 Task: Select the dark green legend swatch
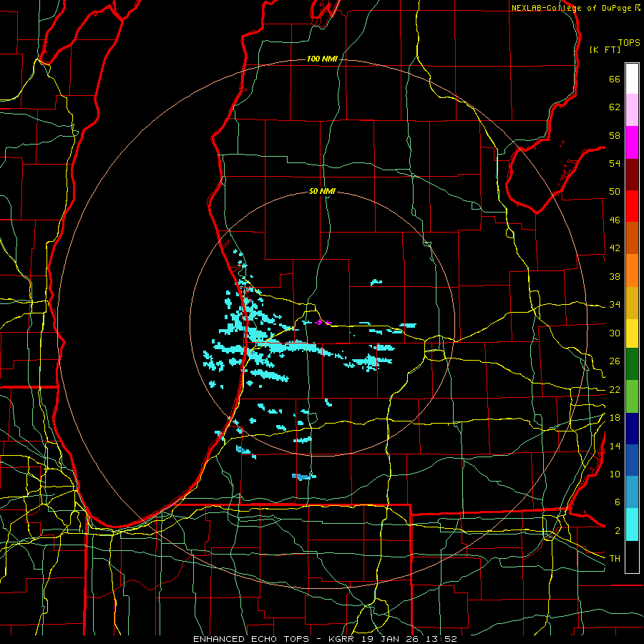pos(632,364)
